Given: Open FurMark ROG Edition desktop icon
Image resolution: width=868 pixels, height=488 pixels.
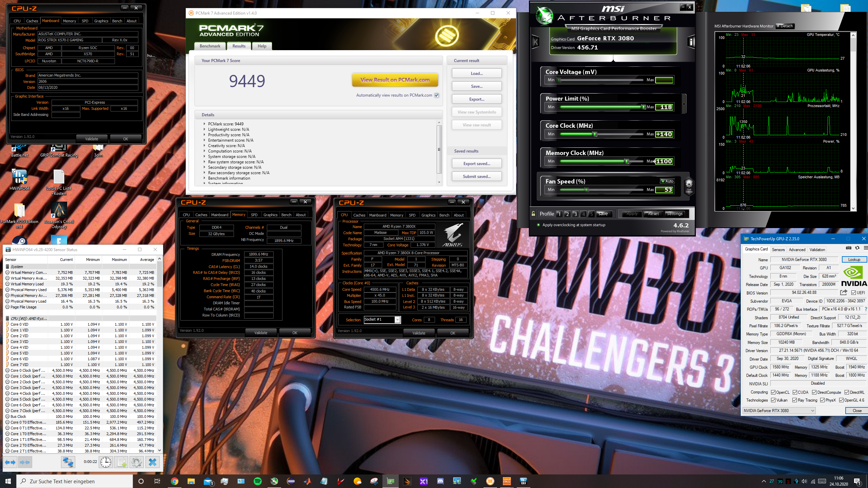Looking at the screenshot, I should (19, 216).
